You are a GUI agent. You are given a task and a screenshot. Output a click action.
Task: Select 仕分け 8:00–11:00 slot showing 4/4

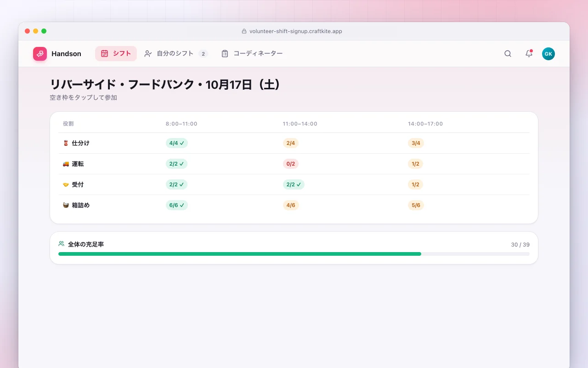177,143
